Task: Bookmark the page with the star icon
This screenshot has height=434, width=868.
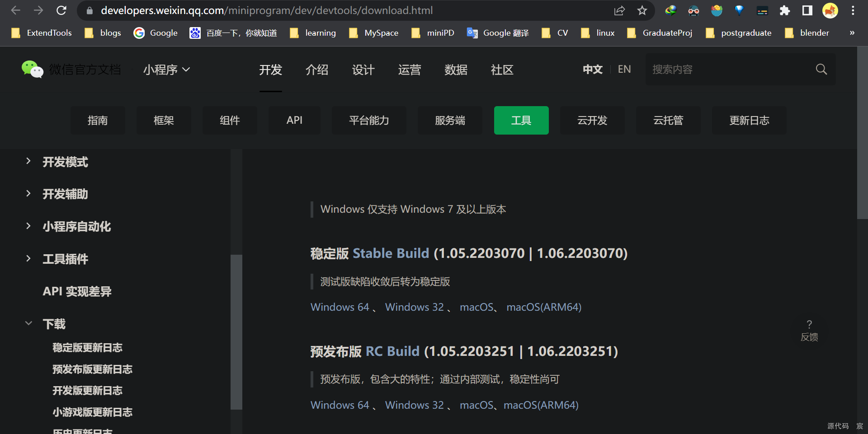Action: [642, 10]
